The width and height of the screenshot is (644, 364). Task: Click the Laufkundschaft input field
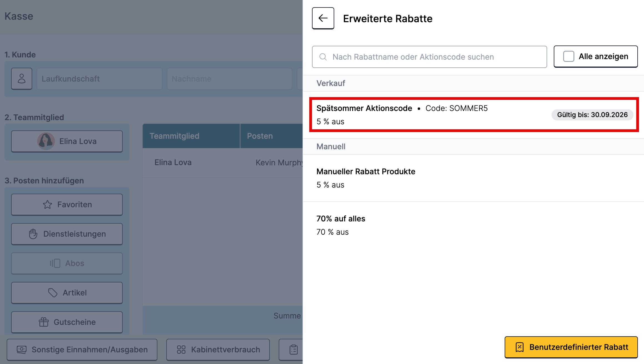[x=99, y=79]
